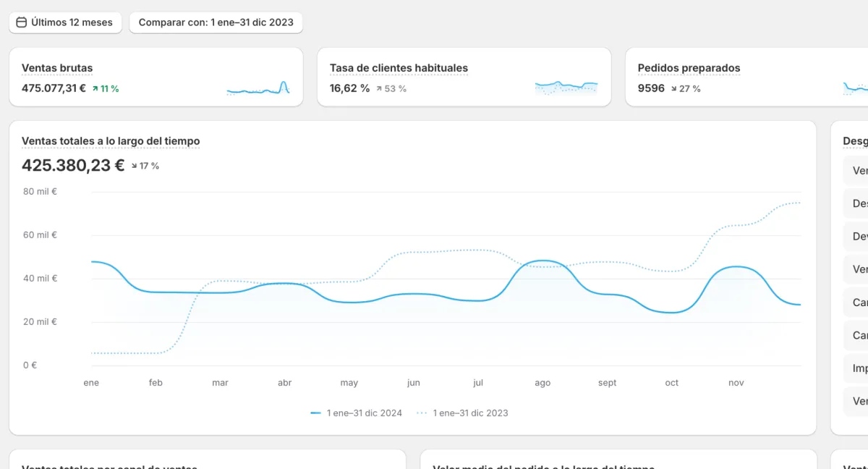Select the "jun" month on the chart axis
Screen dimensions: 868x469
point(414,383)
